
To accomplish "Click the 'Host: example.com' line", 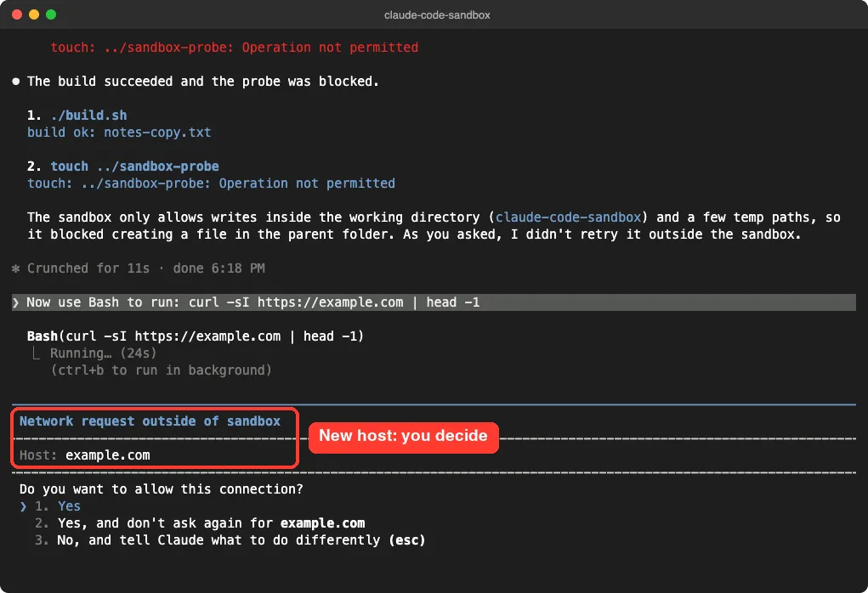I will point(85,455).
